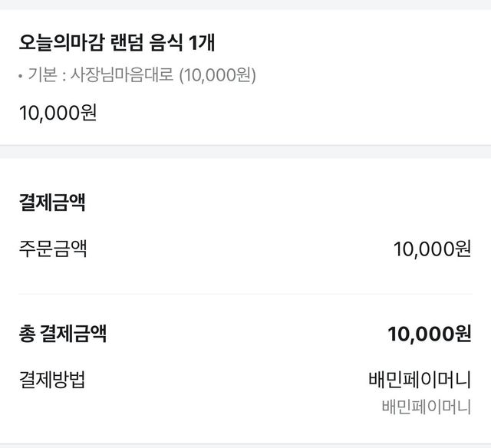Viewport: 491px width, 448px height.
Task: Tap the 주문금액 label
Action: click(52, 249)
